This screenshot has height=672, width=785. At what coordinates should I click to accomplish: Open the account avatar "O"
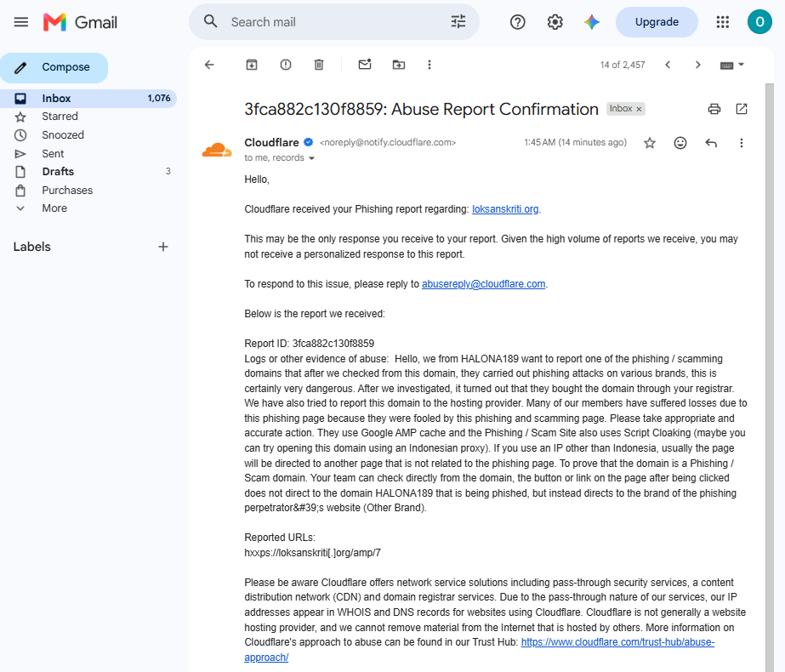tap(759, 22)
